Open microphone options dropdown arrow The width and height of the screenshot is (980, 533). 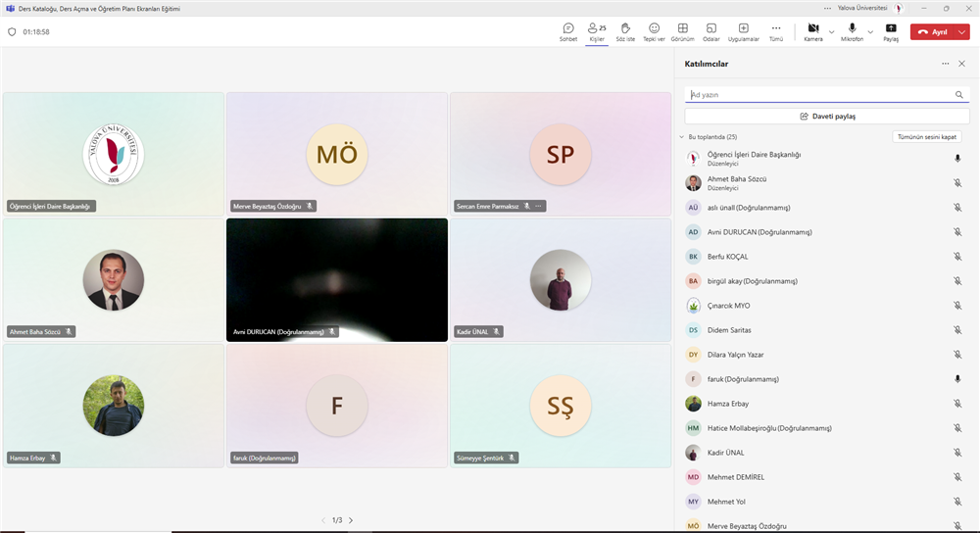pyautogui.click(x=870, y=32)
